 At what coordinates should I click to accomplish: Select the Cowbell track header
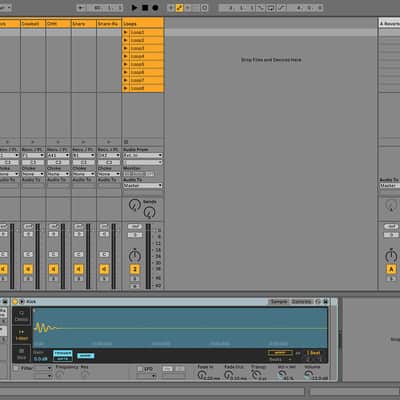(33, 24)
